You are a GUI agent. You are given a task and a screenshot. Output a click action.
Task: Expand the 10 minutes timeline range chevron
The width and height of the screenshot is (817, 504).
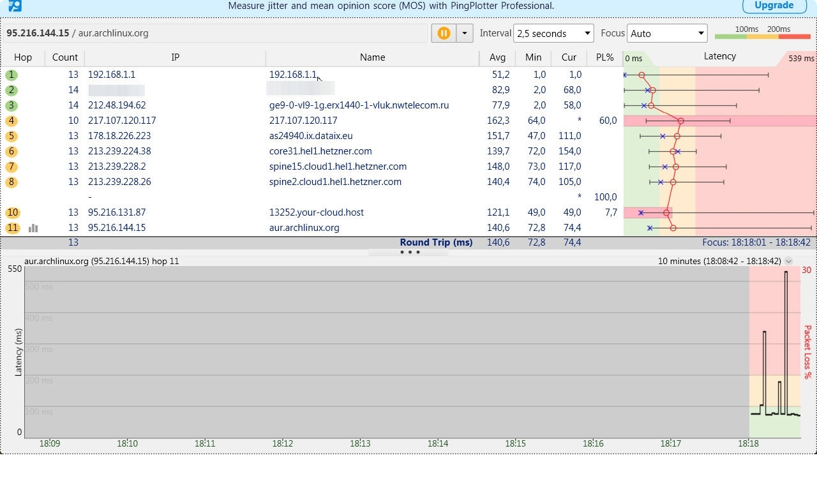click(x=789, y=261)
